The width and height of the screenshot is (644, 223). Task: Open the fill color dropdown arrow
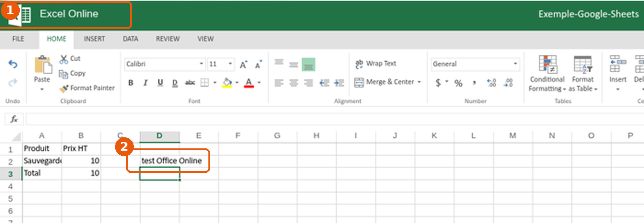[x=237, y=83]
